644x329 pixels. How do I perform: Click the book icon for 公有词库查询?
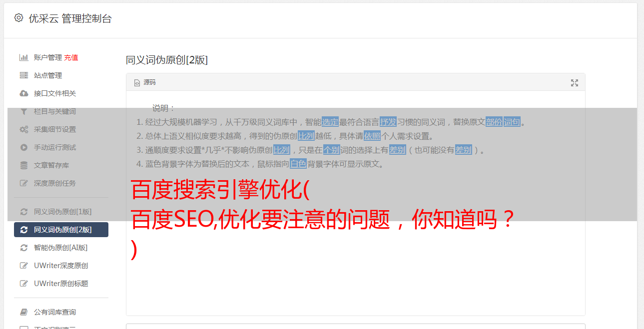pyautogui.click(x=23, y=312)
